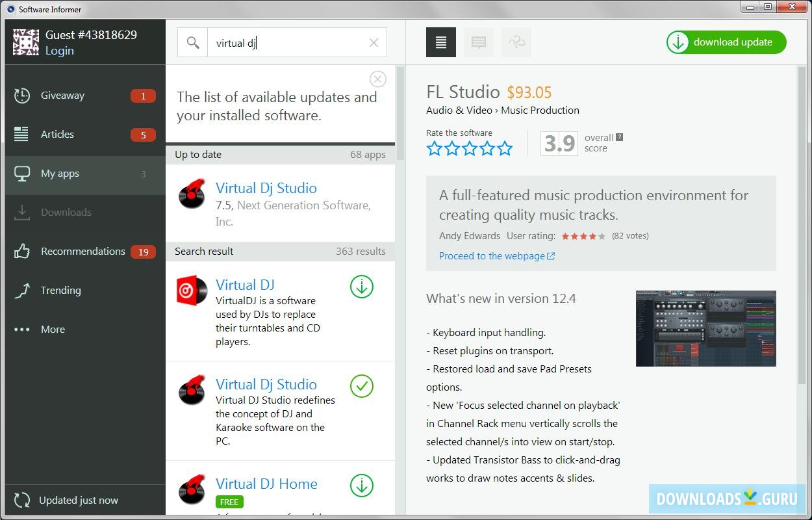
Task: Open the Virtual DJ Home result
Action: (266, 484)
